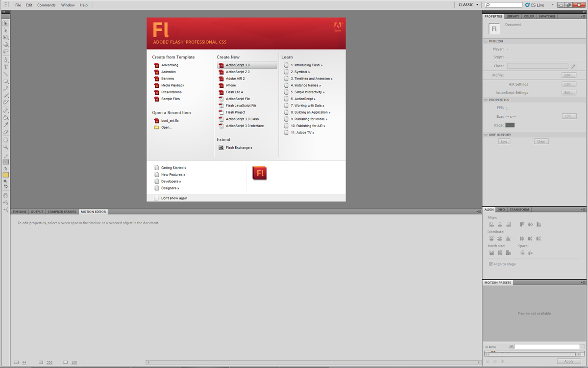Select the 3D Rotation tool

click(6, 45)
